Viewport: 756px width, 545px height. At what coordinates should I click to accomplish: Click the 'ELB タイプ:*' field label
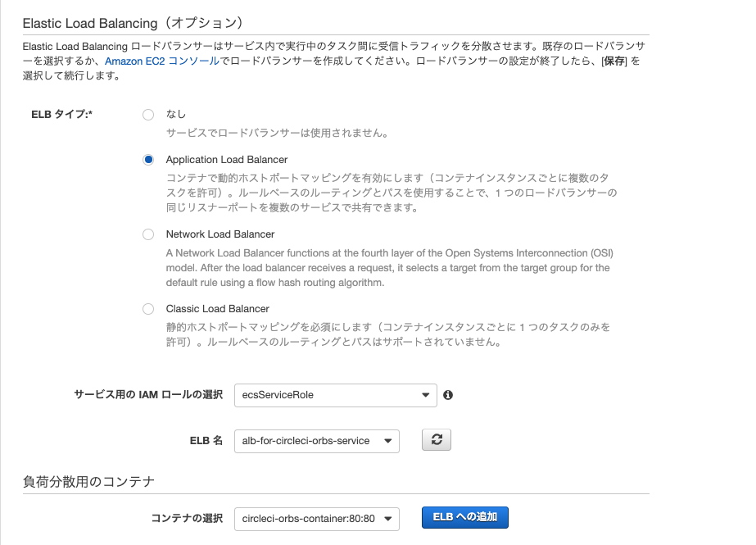click(61, 114)
